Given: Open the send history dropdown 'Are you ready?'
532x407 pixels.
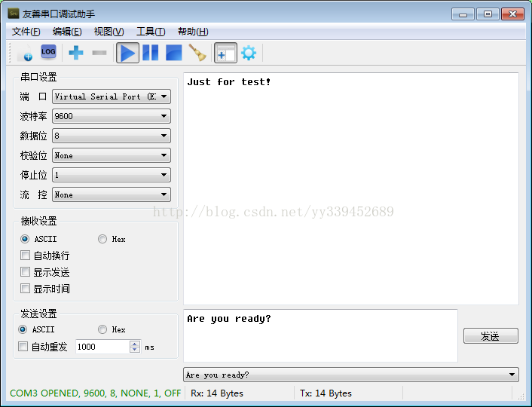Looking at the screenshot, I should [351, 375].
